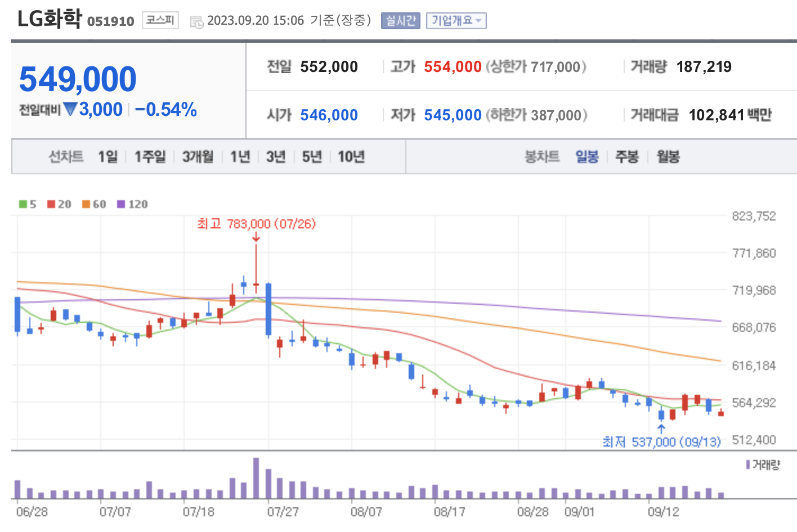The image size is (797, 532).
Task: Click the trading value 102,841 백만
Action: coord(731,115)
